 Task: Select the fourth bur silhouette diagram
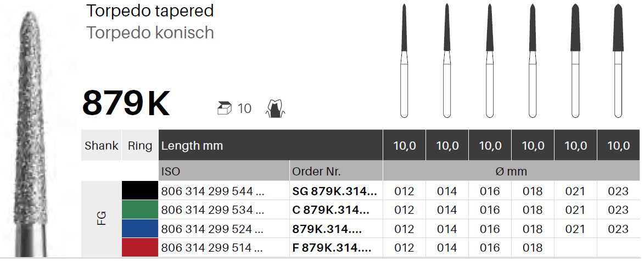[x=533, y=61]
